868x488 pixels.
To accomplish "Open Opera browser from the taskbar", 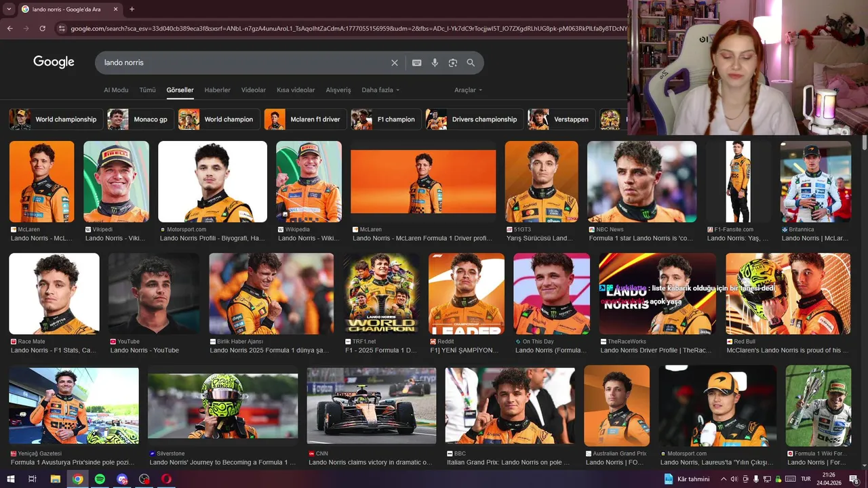I will (167, 479).
